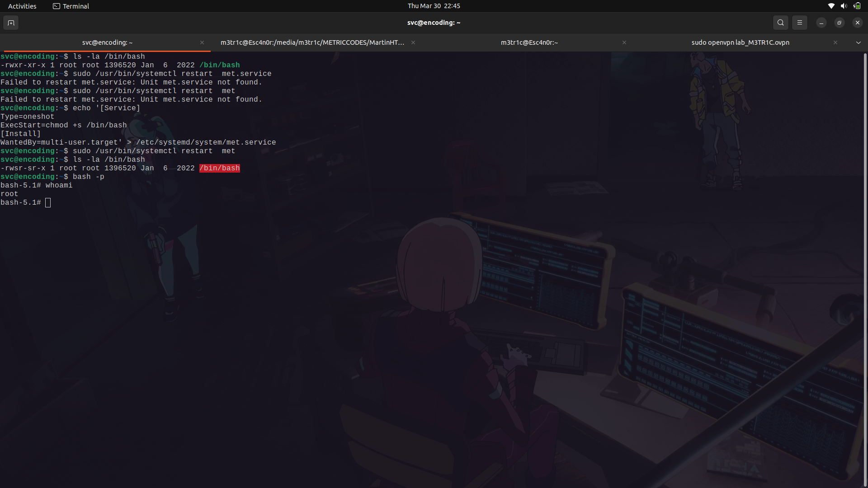
Task: Close the METRICCODES/MartinHT tab
Action: pos(413,42)
